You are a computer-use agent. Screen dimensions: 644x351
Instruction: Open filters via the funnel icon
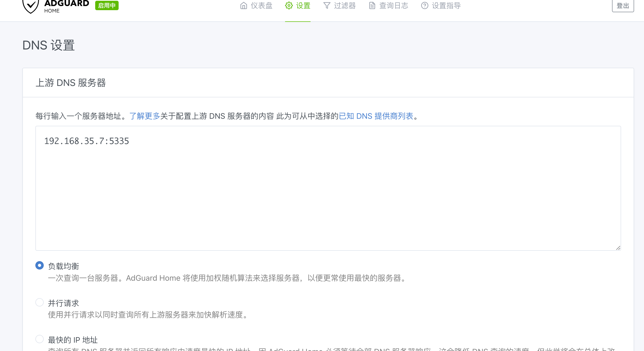(327, 5)
